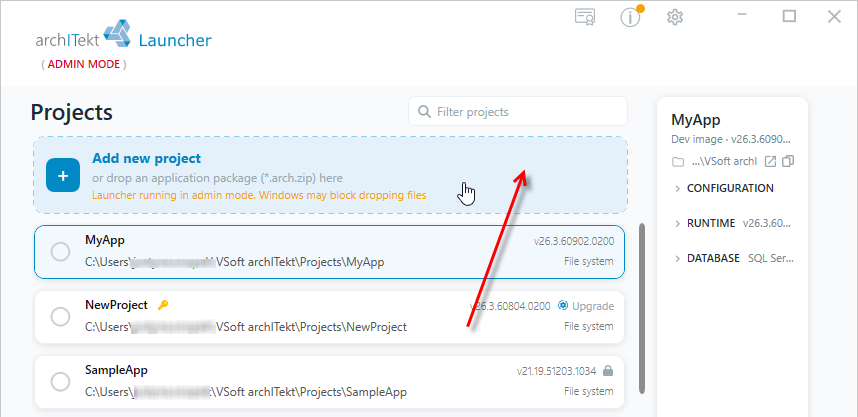The image size is (858, 417).
Task: Click the MyApp project name in list
Action: pos(105,240)
